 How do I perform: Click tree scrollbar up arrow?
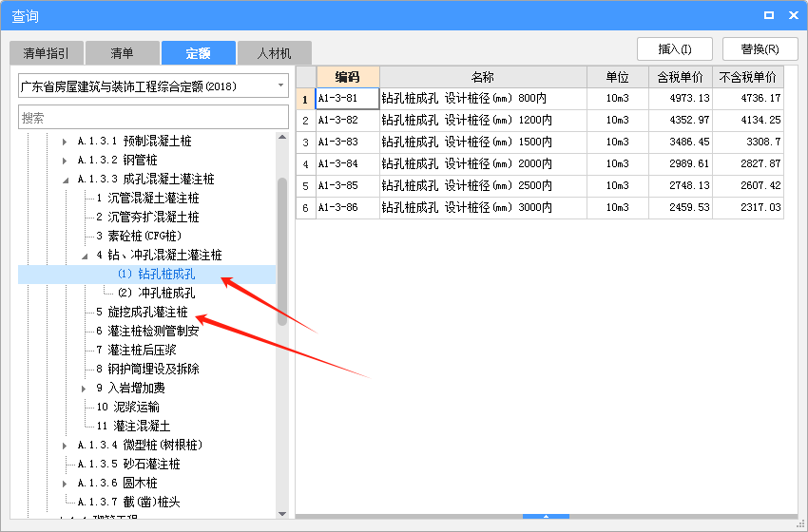tap(282, 137)
